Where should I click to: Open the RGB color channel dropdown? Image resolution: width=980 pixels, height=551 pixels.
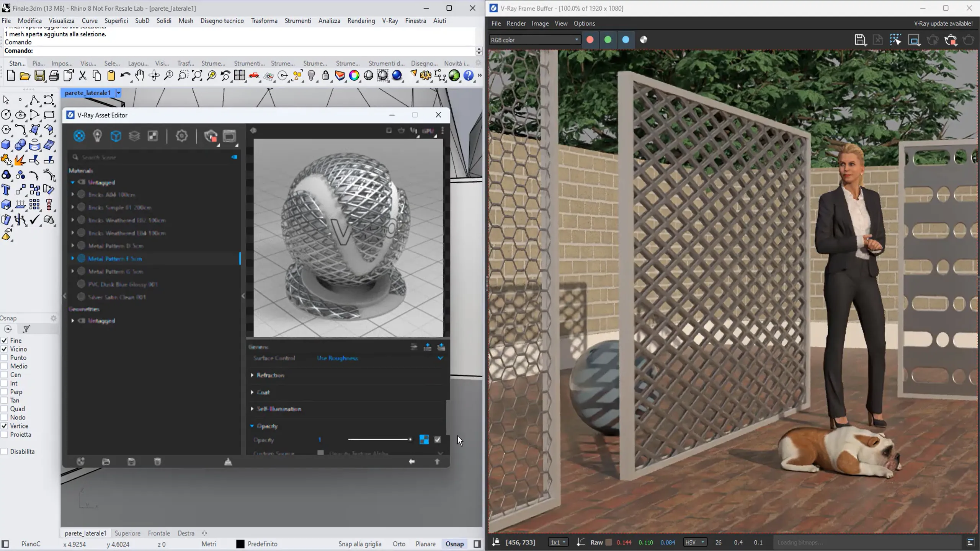pyautogui.click(x=534, y=40)
